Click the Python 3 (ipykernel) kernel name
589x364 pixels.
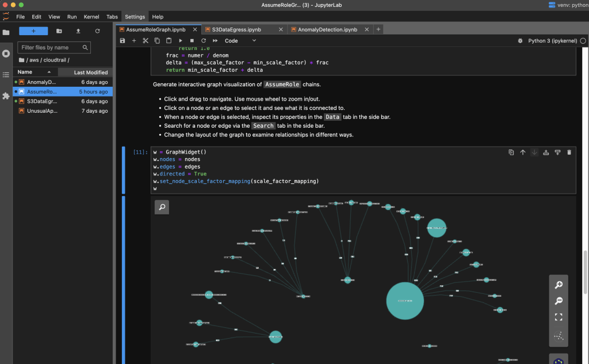(552, 41)
